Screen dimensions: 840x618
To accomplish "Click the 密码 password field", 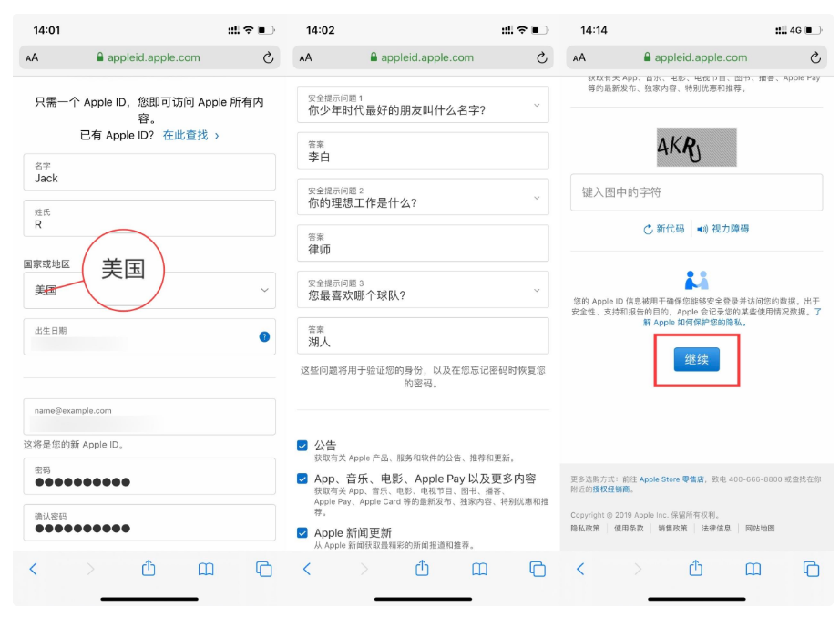I will point(149,476).
